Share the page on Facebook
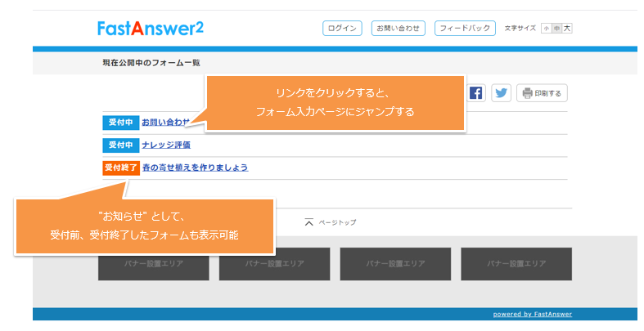Viewport: 644px width, 331px height. (x=476, y=93)
